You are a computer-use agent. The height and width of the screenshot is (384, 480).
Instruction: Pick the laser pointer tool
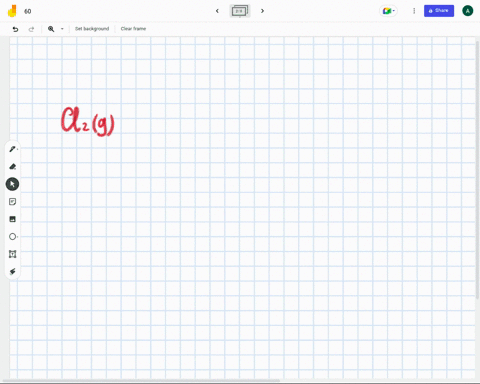click(x=12, y=271)
